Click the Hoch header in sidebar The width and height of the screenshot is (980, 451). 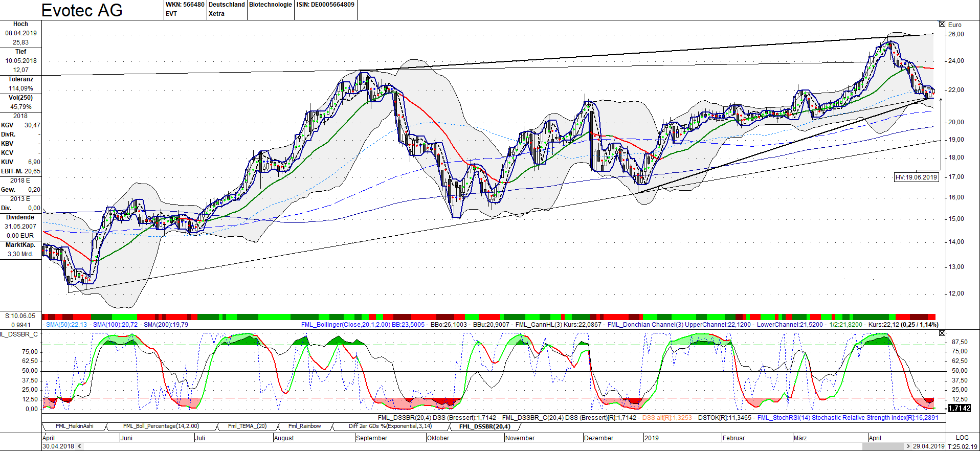click(20, 24)
